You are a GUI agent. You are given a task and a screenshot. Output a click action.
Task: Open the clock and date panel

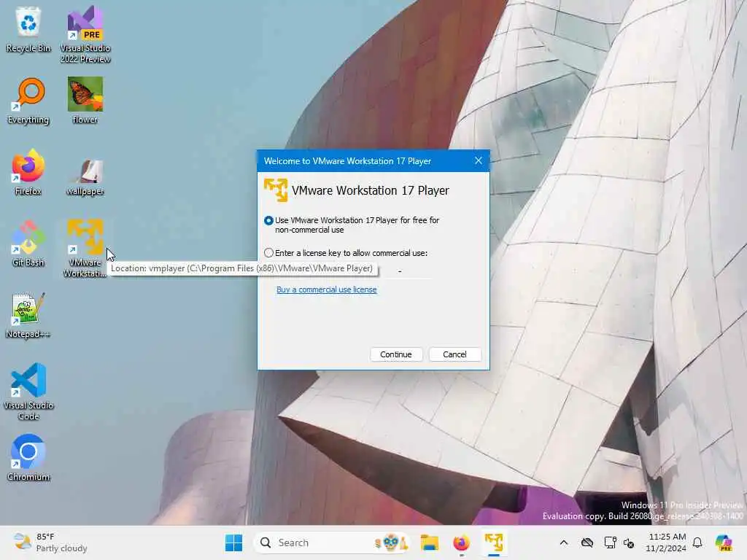point(667,542)
